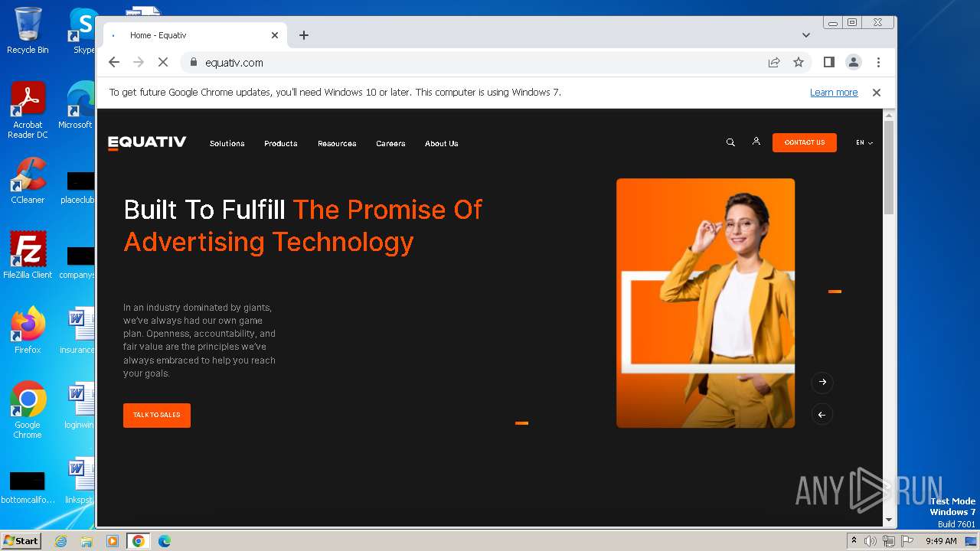This screenshot has height=551, width=980.
Task: Click the site lock icon
Action: [x=193, y=63]
